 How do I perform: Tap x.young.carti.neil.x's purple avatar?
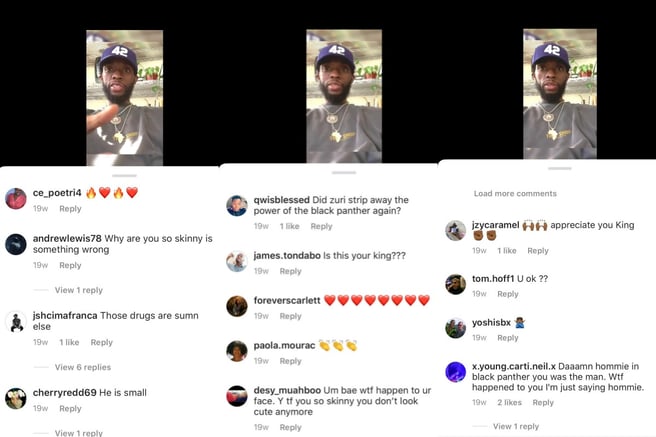(456, 372)
